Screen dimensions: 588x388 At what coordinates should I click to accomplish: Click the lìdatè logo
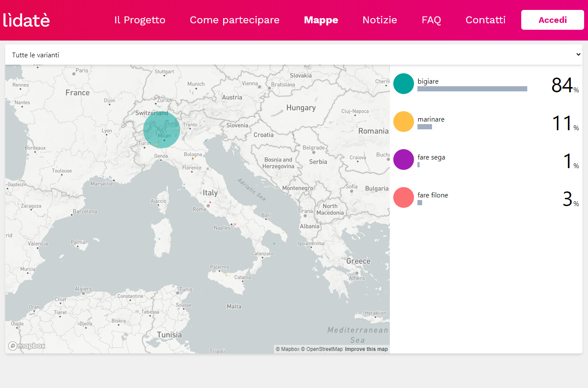coord(27,19)
